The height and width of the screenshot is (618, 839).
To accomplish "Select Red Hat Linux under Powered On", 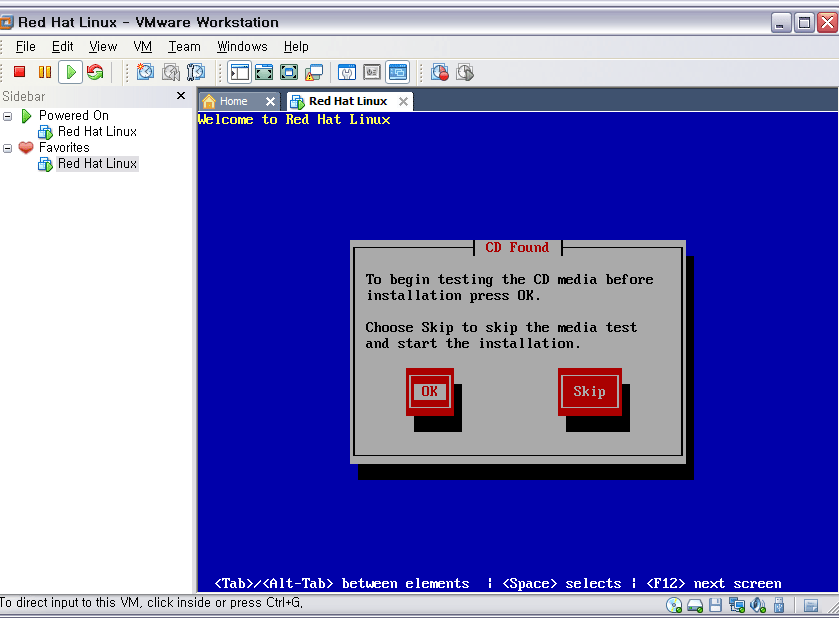I will tap(97, 132).
